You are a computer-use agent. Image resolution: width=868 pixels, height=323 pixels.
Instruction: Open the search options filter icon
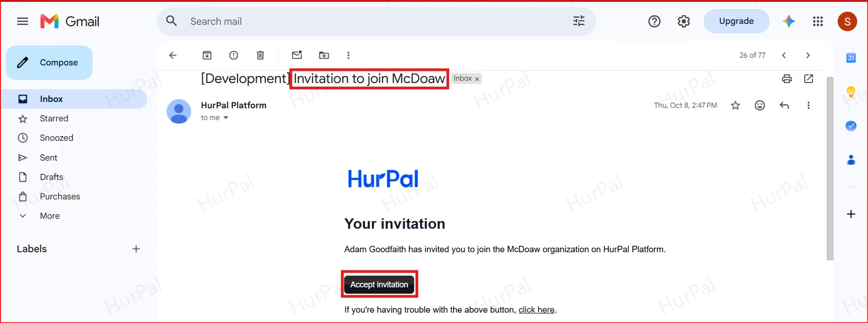point(579,21)
